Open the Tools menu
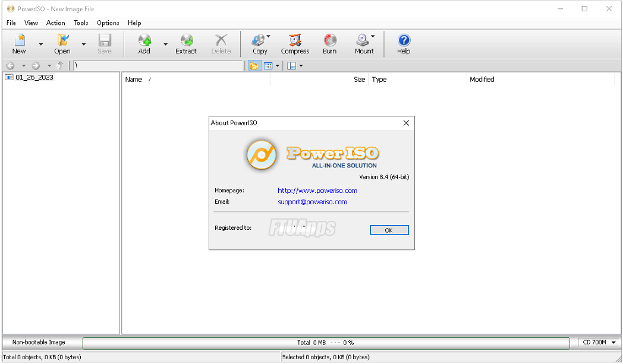Screen dimensions: 623x364 tap(81, 23)
